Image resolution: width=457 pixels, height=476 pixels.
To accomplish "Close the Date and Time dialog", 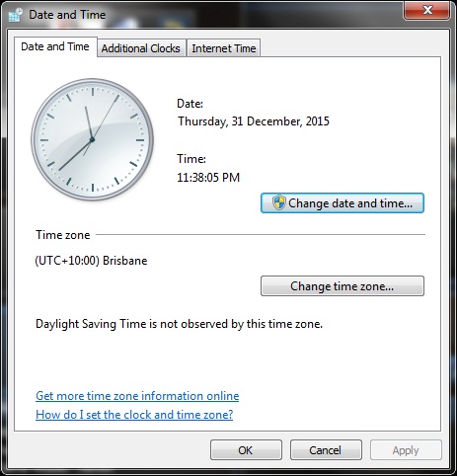I will click(426, 10).
